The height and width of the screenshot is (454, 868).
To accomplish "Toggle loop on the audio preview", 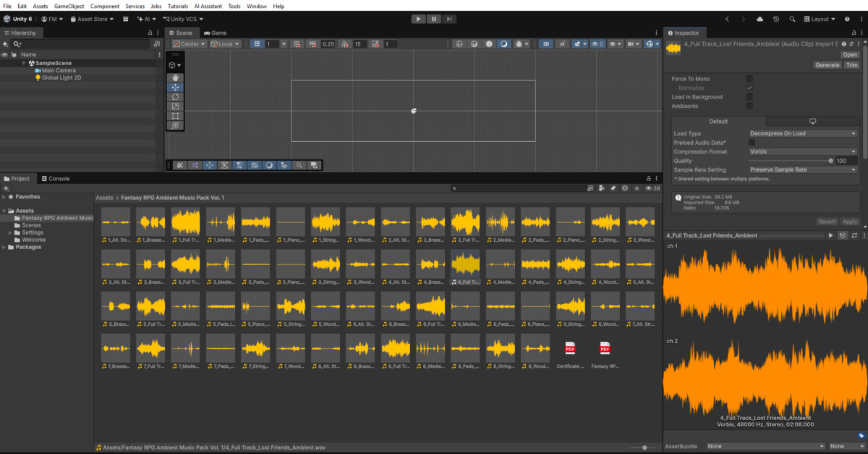I will click(x=854, y=235).
